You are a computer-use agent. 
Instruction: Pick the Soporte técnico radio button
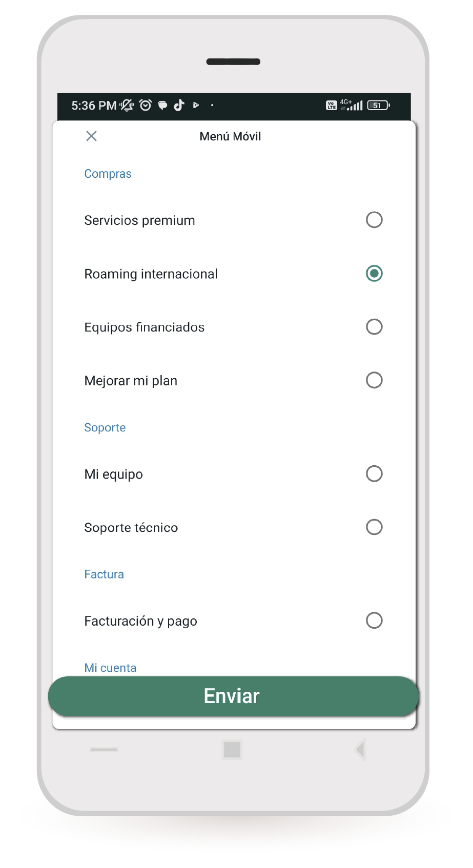click(x=374, y=527)
